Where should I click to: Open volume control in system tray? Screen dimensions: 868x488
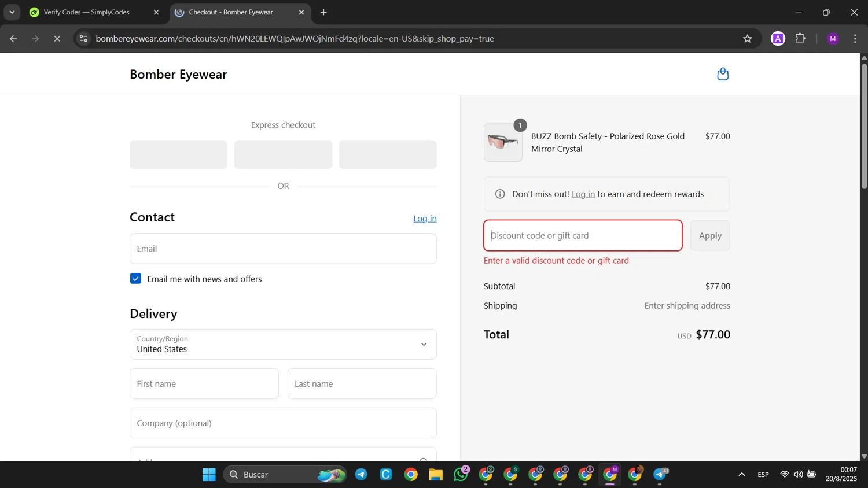798,475
